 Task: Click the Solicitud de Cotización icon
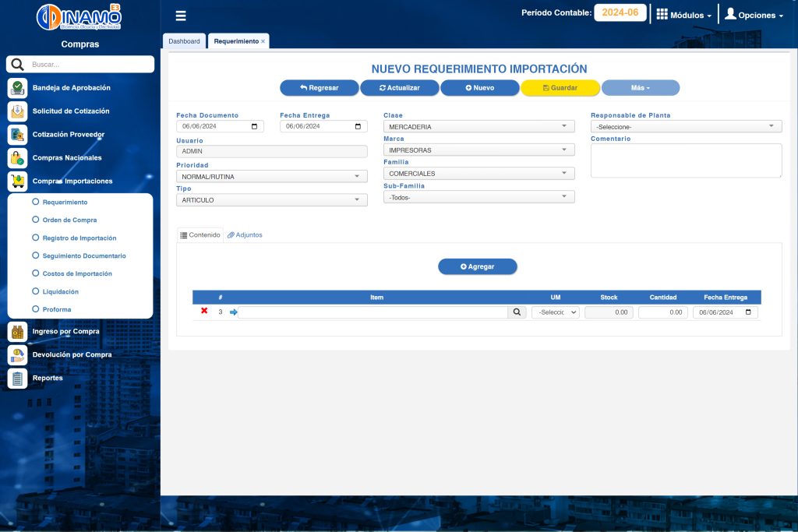[x=17, y=111]
